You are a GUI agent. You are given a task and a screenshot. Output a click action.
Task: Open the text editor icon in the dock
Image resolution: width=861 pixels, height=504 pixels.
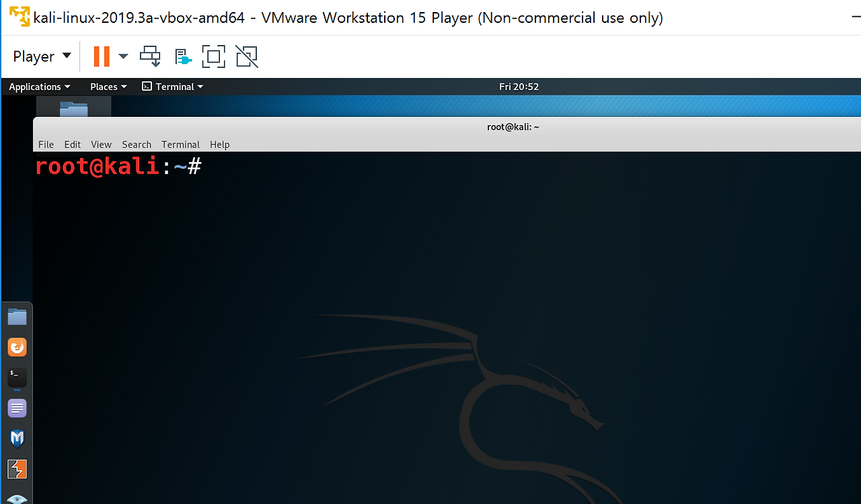tap(17, 408)
